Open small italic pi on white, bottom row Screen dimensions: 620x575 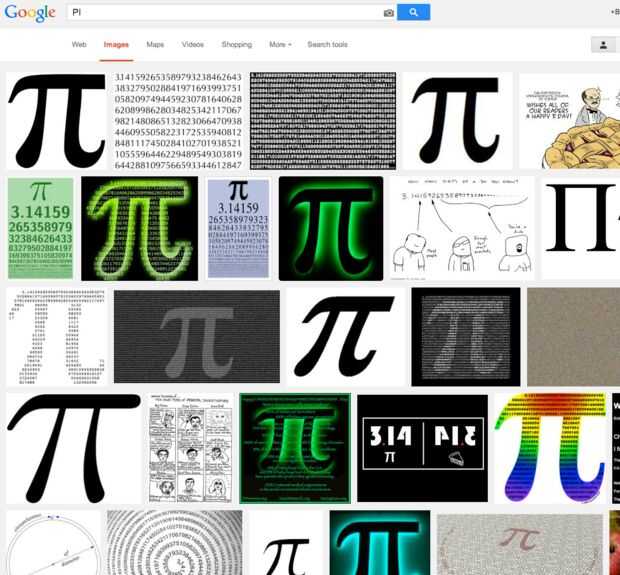[286, 543]
